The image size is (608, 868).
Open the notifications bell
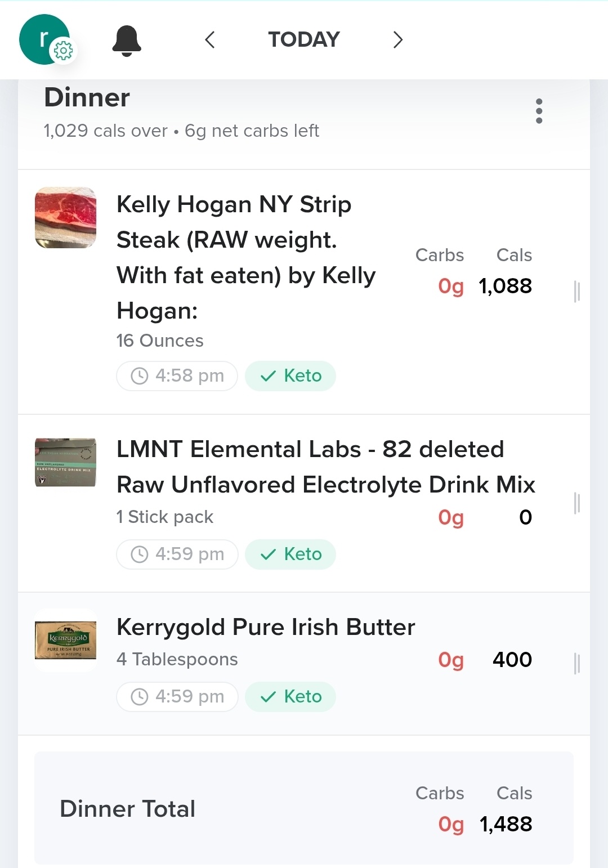coord(127,41)
